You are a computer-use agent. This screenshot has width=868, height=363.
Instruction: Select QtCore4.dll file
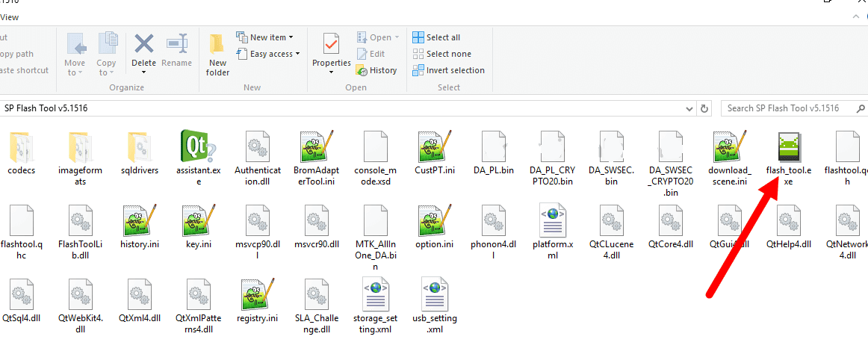click(x=670, y=227)
